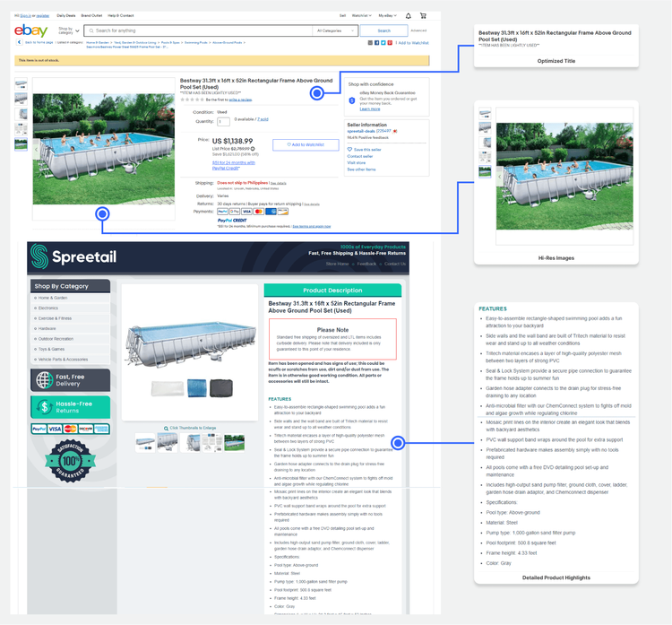Click the Sign in link
The image size is (672, 625).
[x=26, y=16]
